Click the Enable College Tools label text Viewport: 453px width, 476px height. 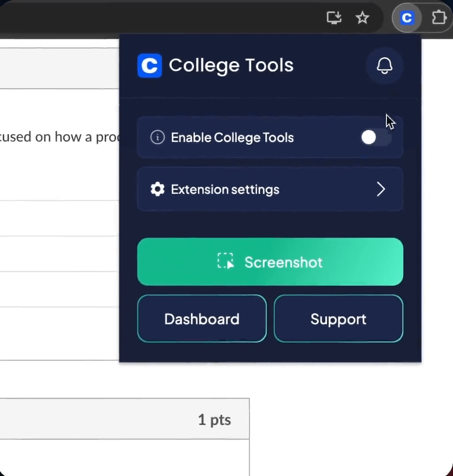coord(232,138)
